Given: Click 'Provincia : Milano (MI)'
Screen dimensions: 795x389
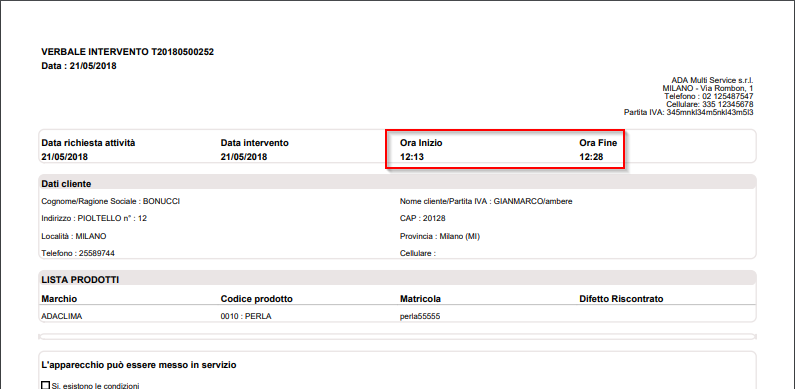Looking at the screenshot, I should pos(440,236).
